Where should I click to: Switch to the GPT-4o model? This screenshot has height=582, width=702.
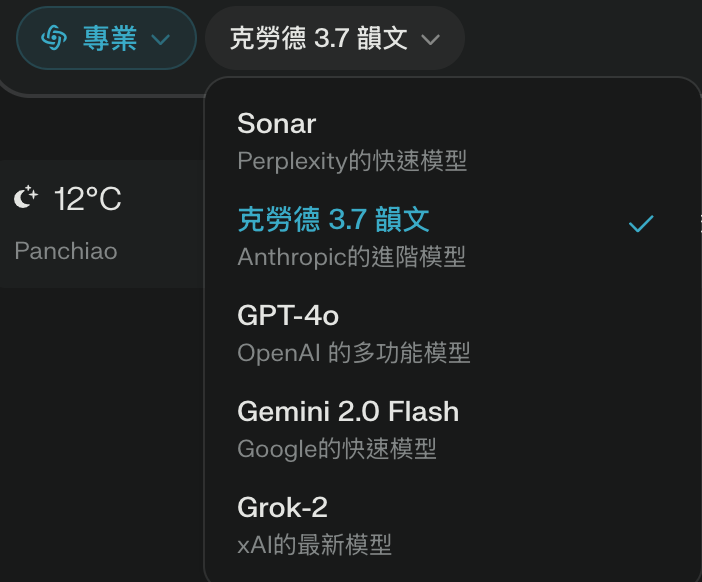click(288, 316)
